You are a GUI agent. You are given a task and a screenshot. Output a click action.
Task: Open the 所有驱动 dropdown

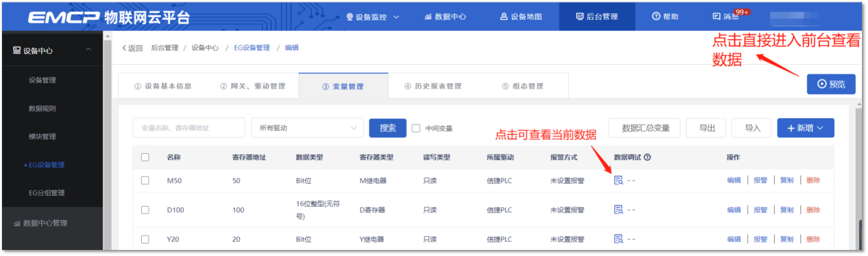tap(307, 128)
